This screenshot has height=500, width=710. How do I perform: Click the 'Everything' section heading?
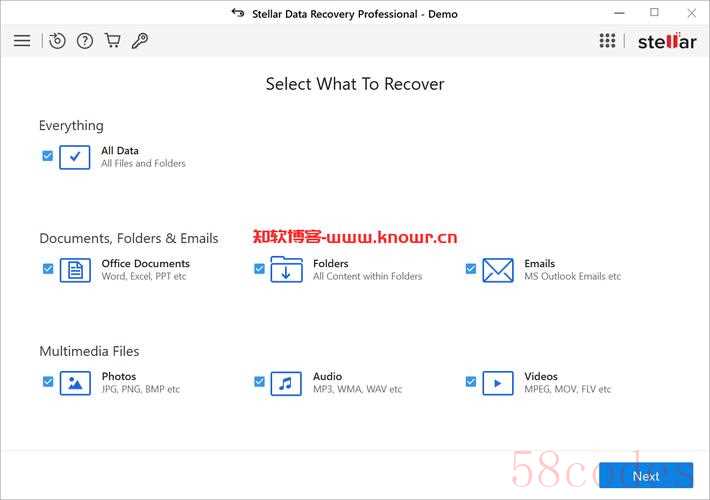71,125
